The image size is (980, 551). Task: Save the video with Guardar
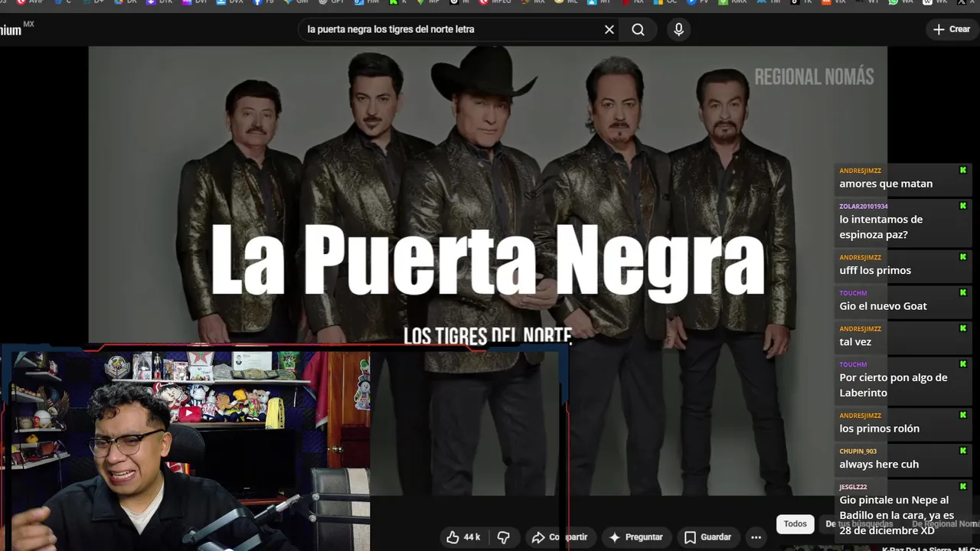pos(707,537)
